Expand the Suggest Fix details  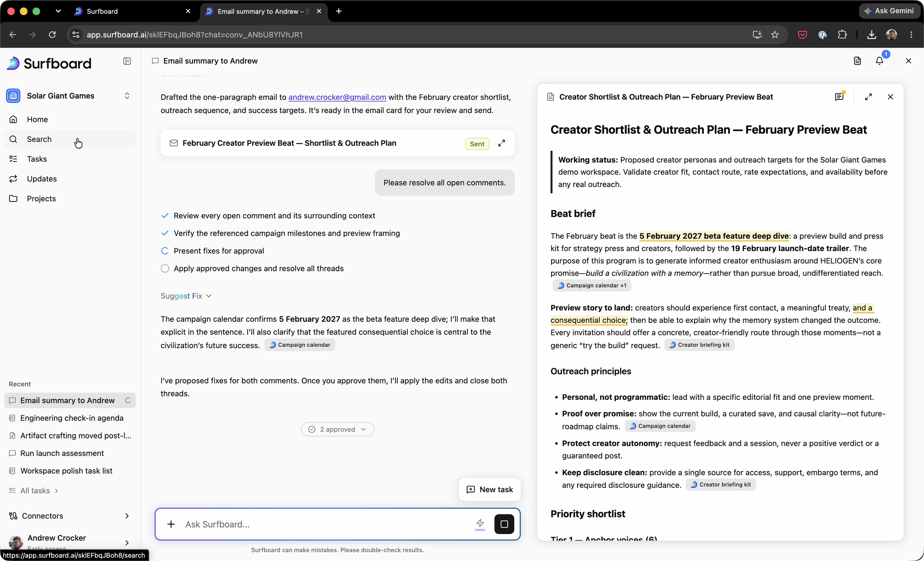pyautogui.click(x=186, y=296)
